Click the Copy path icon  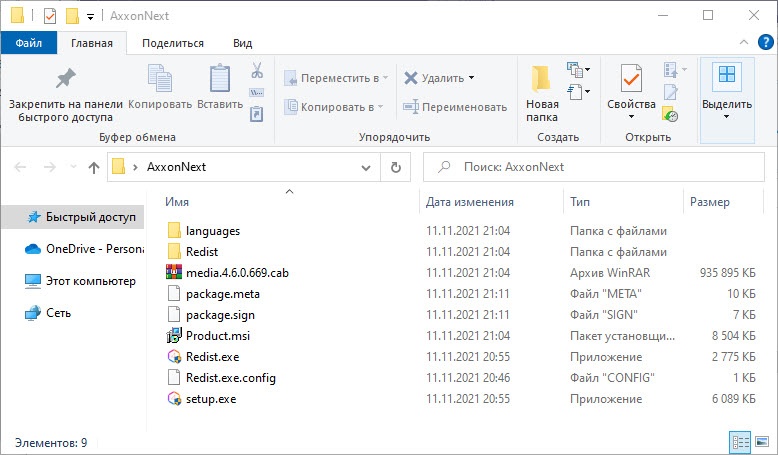(x=257, y=92)
